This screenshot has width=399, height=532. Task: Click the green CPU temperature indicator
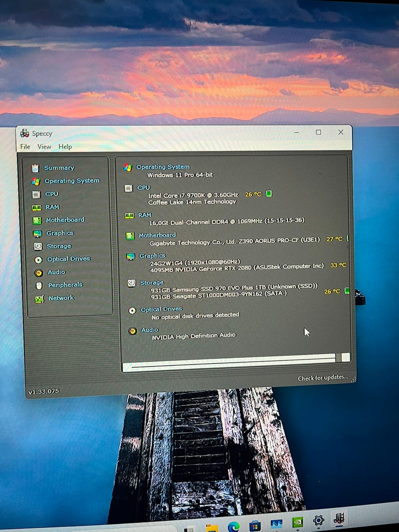click(x=269, y=194)
